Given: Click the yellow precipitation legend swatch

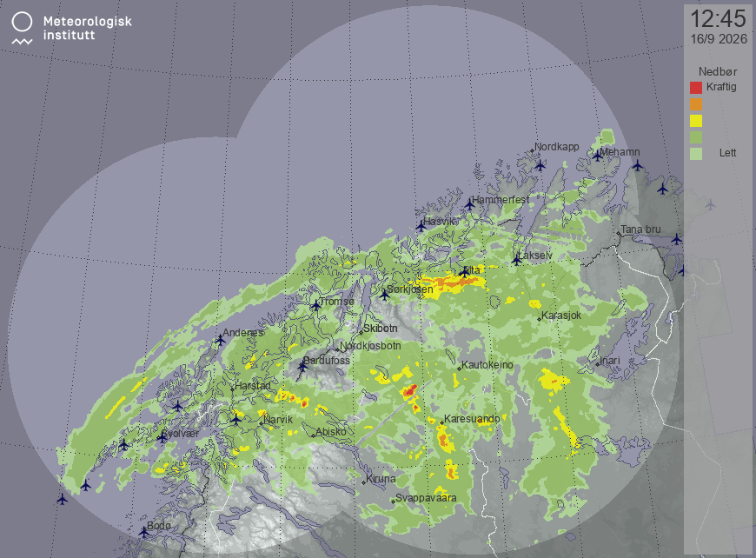Looking at the screenshot, I should point(696,121).
